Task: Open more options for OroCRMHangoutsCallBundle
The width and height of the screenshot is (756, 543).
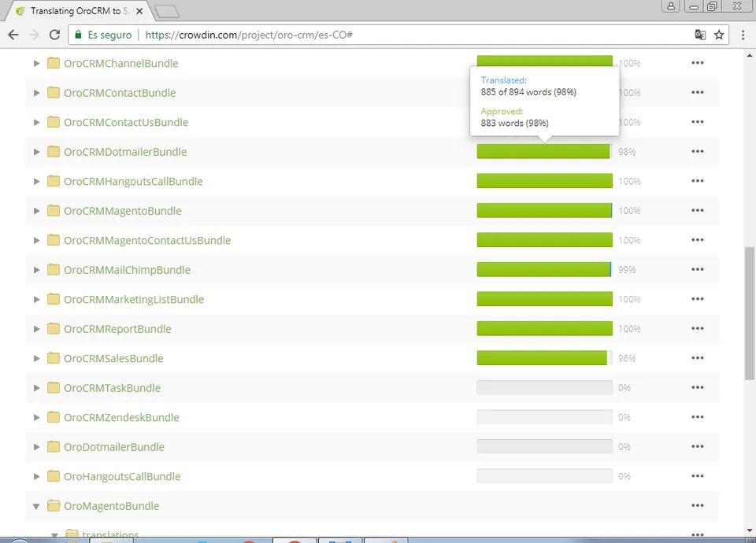Action: point(697,181)
